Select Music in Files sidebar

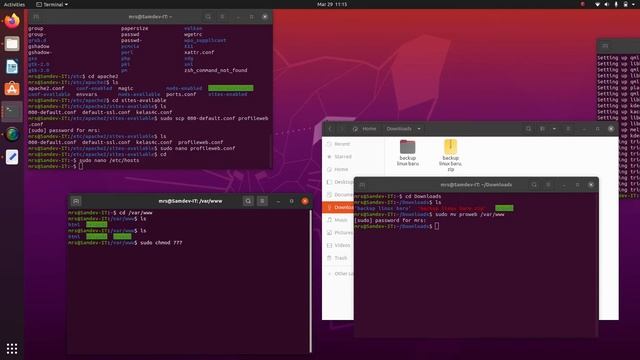click(x=339, y=220)
